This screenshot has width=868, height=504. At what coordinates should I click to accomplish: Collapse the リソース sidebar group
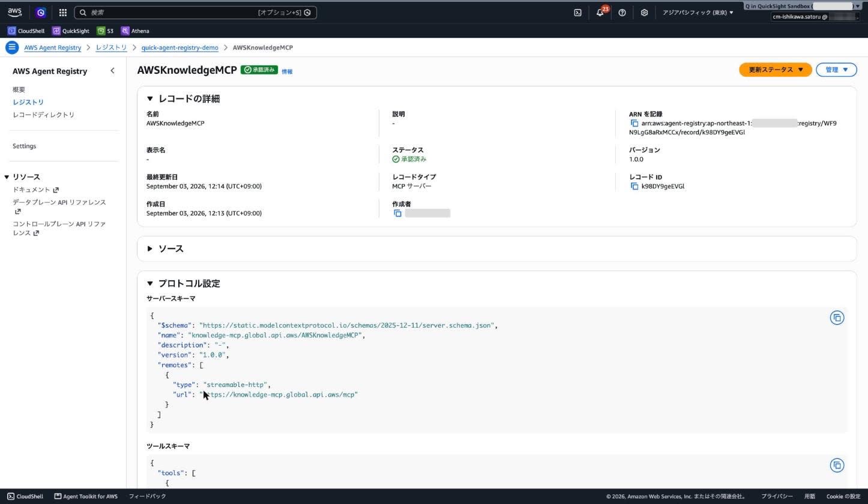tap(7, 177)
